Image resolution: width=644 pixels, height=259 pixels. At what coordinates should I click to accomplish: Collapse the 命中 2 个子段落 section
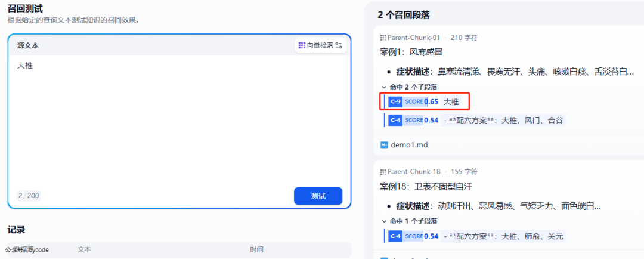(409, 87)
